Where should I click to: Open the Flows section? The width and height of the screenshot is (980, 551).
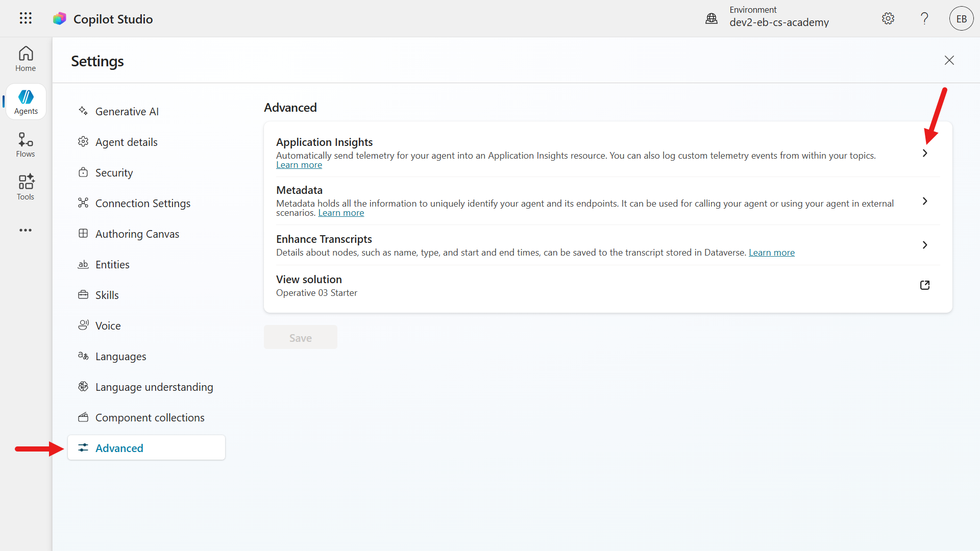[x=26, y=144]
